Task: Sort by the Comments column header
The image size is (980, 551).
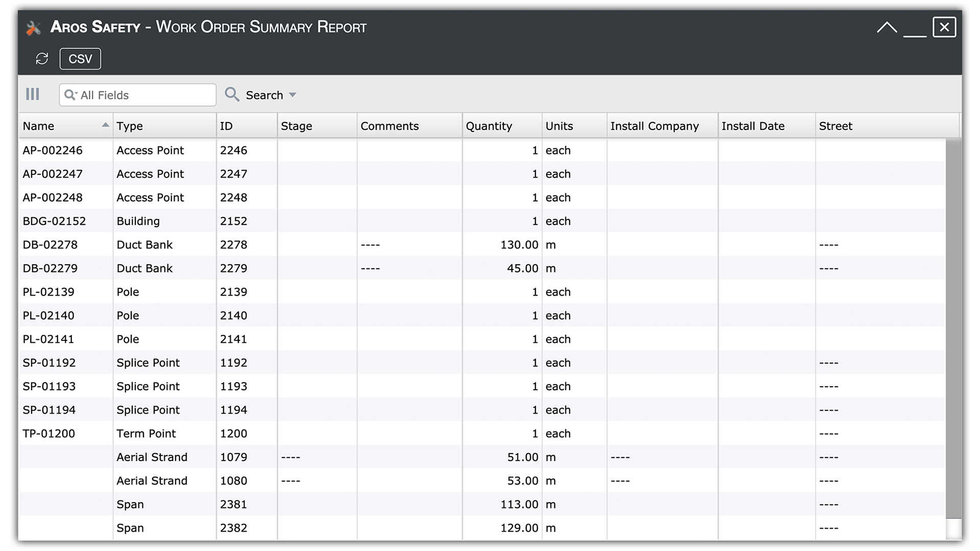Action: pos(409,126)
